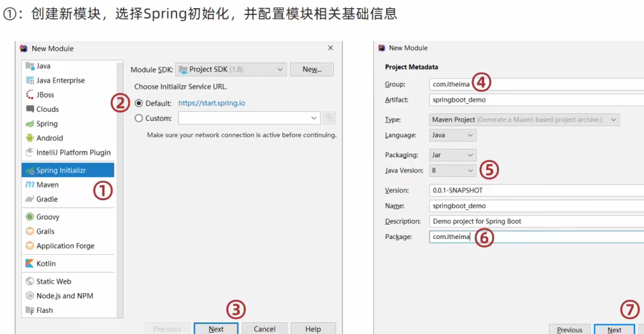The width and height of the screenshot is (644, 334).
Task: Click the Version input field
Action: click(537, 191)
